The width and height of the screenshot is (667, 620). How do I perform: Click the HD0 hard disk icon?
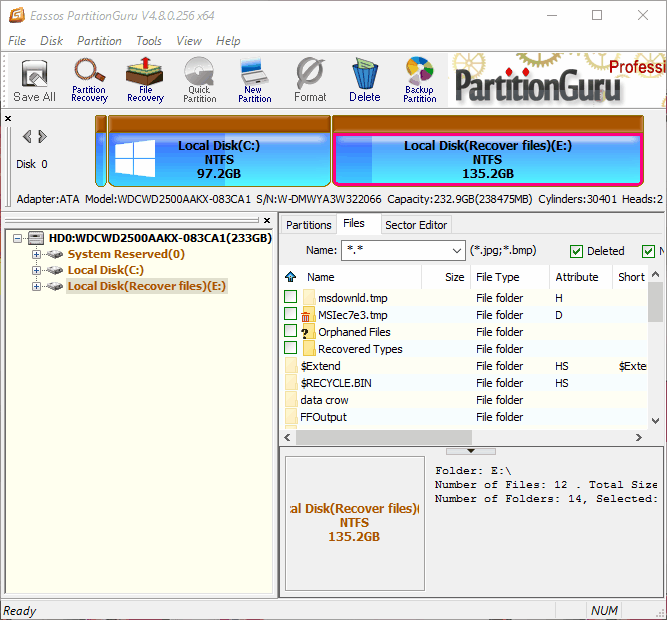(36, 238)
